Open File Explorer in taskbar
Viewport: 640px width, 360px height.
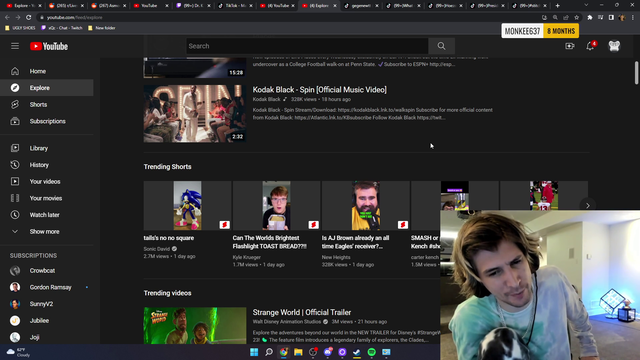(x=298, y=352)
